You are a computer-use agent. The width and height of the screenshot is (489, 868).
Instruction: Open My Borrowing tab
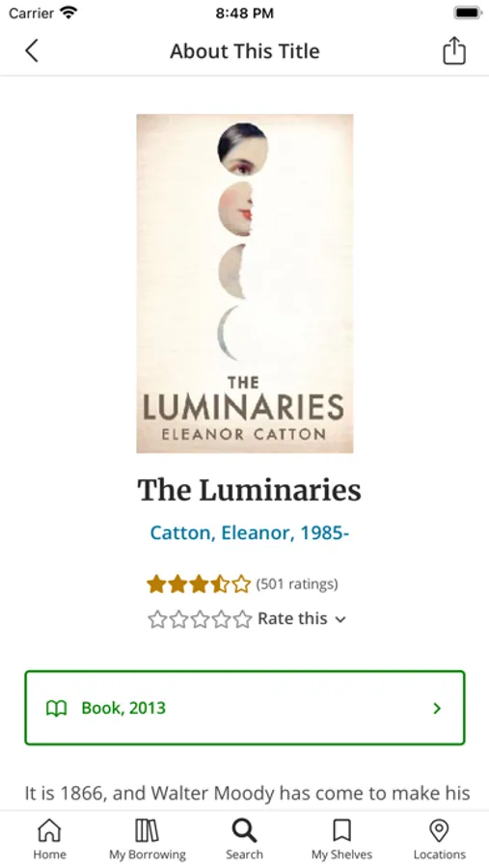[147, 840]
